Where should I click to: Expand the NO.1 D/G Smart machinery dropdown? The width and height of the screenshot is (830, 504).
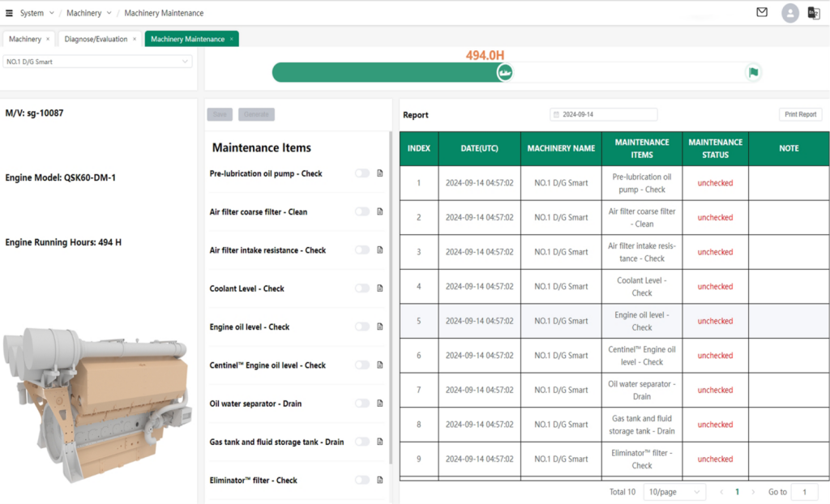click(x=97, y=62)
